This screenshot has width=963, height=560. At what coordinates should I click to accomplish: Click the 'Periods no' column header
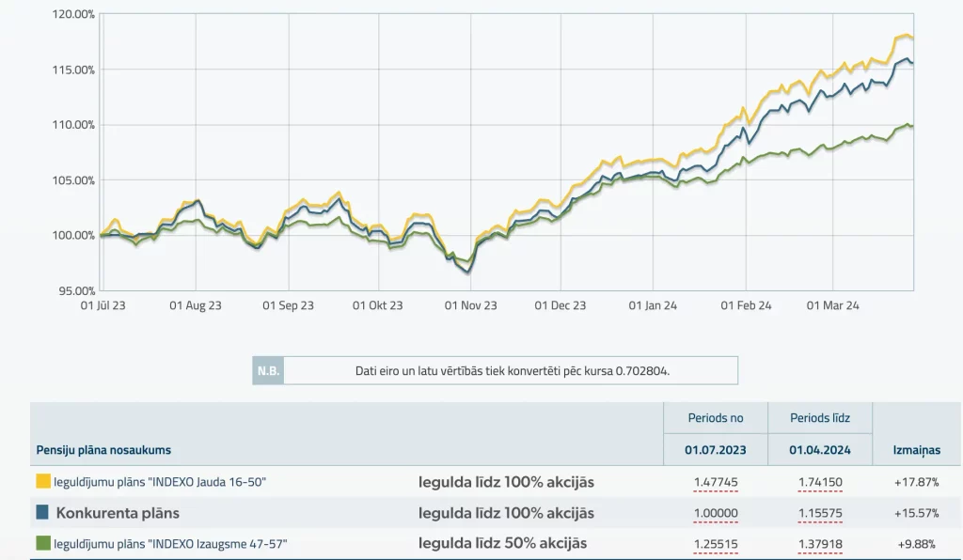pyautogui.click(x=716, y=418)
